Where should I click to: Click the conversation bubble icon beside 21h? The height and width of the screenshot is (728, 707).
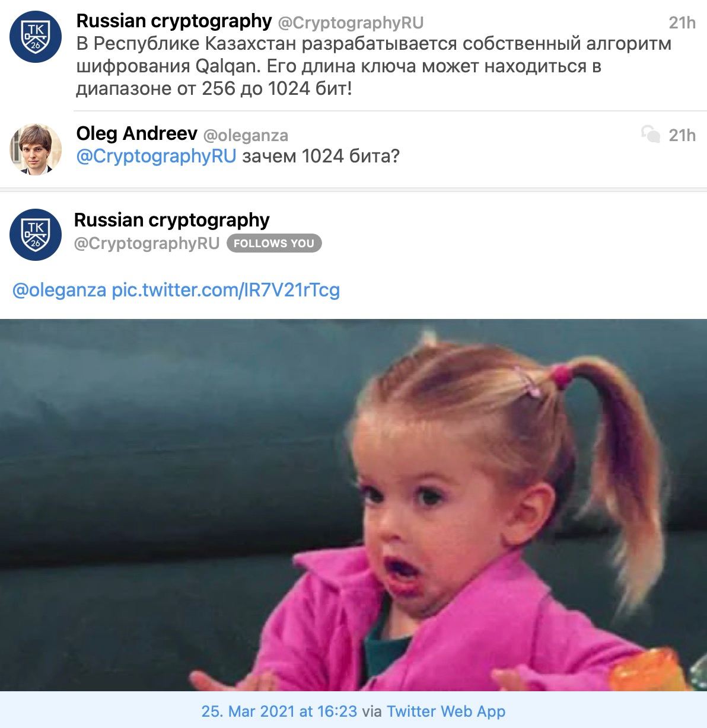click(x=651, y=135)
